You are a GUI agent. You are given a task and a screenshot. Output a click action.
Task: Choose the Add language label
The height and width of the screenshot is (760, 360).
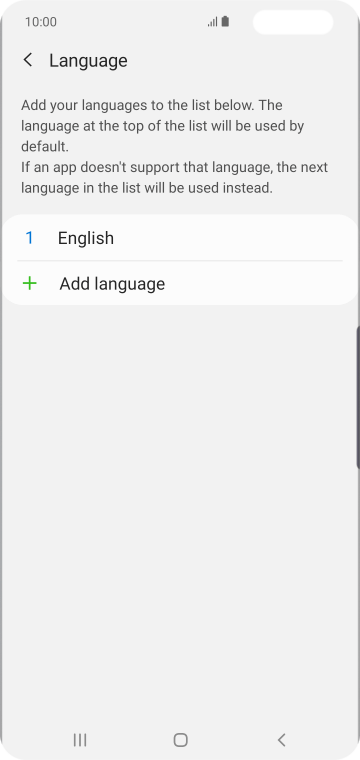(112, 284)
